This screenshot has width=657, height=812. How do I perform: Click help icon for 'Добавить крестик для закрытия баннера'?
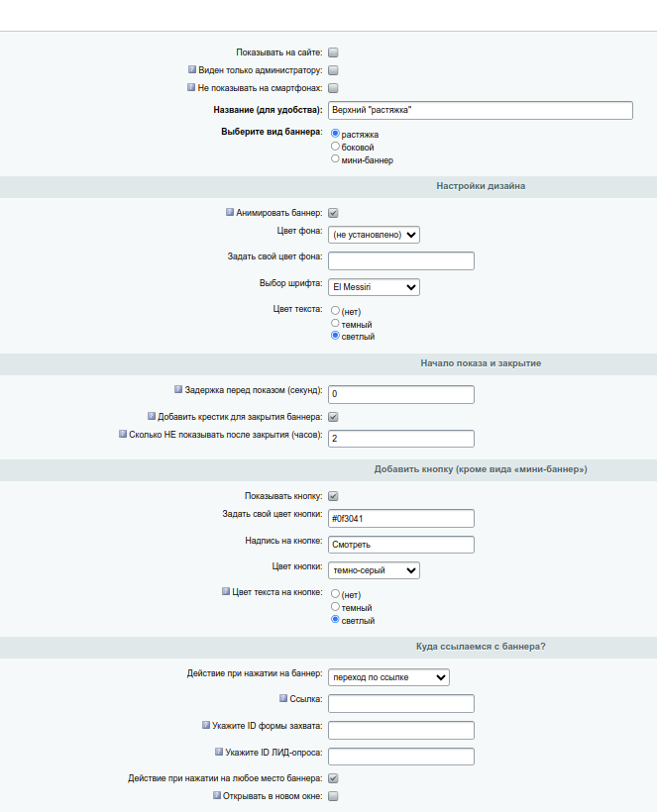pos(152,416)
